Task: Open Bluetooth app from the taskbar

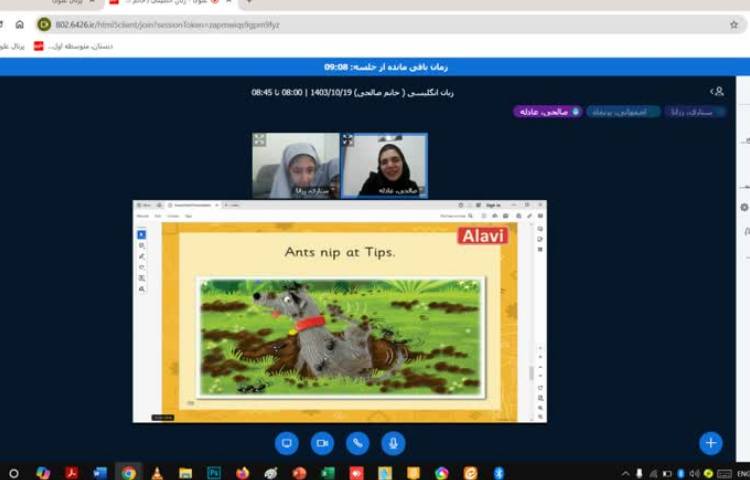Action: (x=498, y=473)
